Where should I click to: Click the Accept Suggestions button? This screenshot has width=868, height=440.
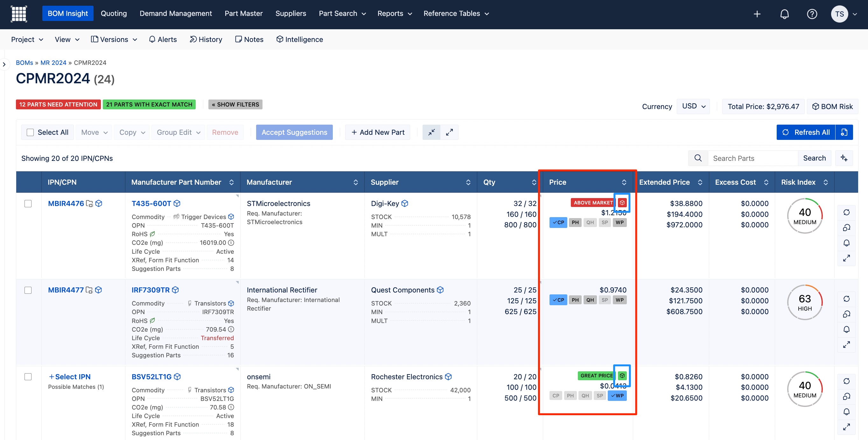point(294,132)
